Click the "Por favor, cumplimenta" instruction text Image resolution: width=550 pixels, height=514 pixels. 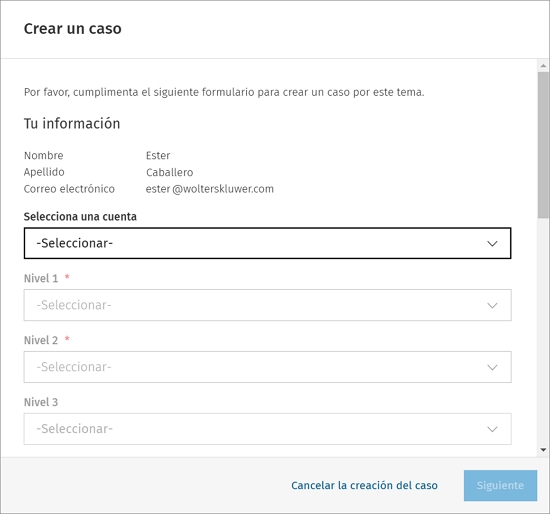tap(224, 92)
